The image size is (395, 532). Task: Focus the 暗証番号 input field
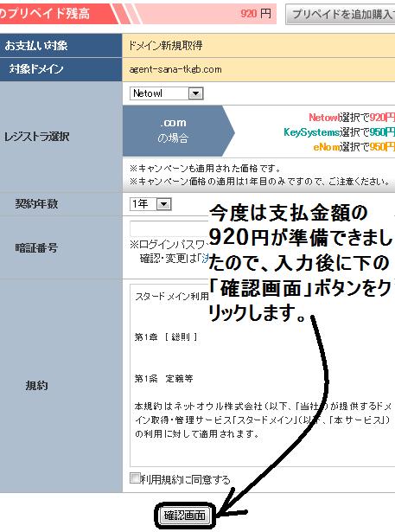coord(169,228)
